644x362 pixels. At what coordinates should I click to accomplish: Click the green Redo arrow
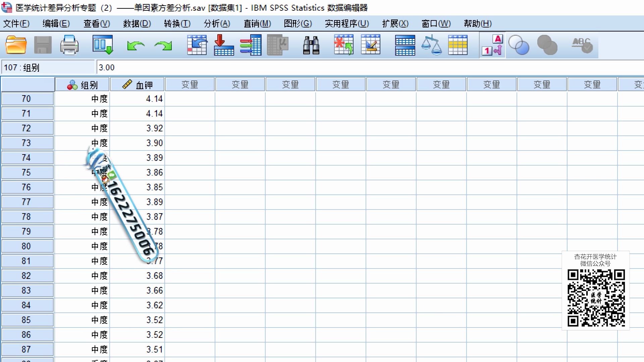point(163,45)
